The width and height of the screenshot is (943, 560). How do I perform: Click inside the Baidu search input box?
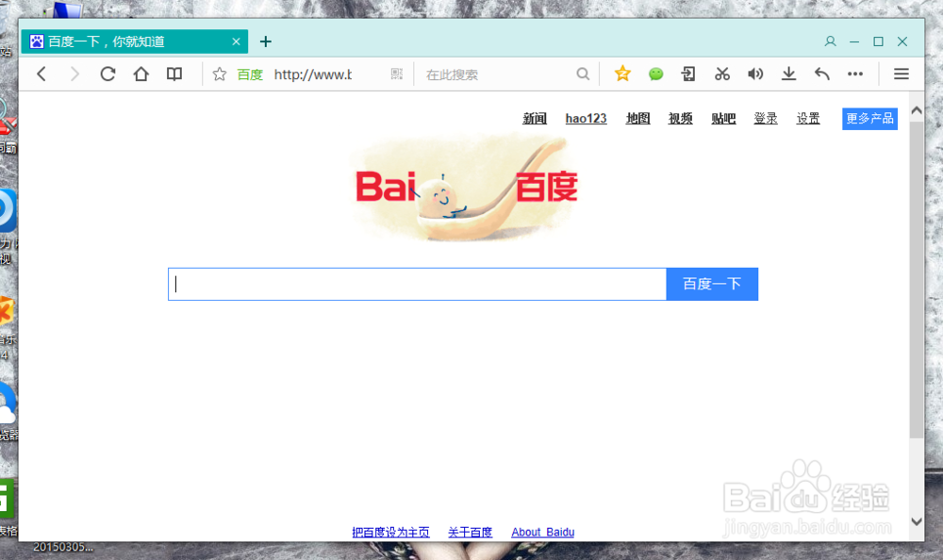coord(415,284)
